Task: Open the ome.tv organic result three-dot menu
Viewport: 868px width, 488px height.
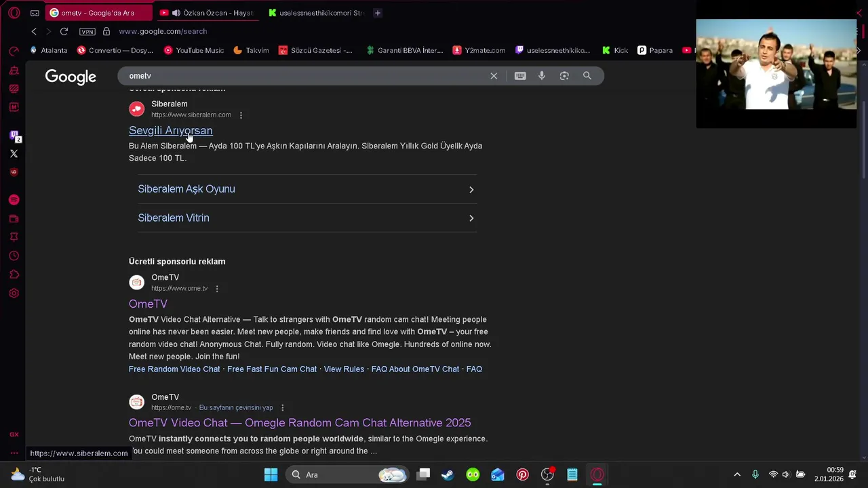Action: click(x=283, y=408)
